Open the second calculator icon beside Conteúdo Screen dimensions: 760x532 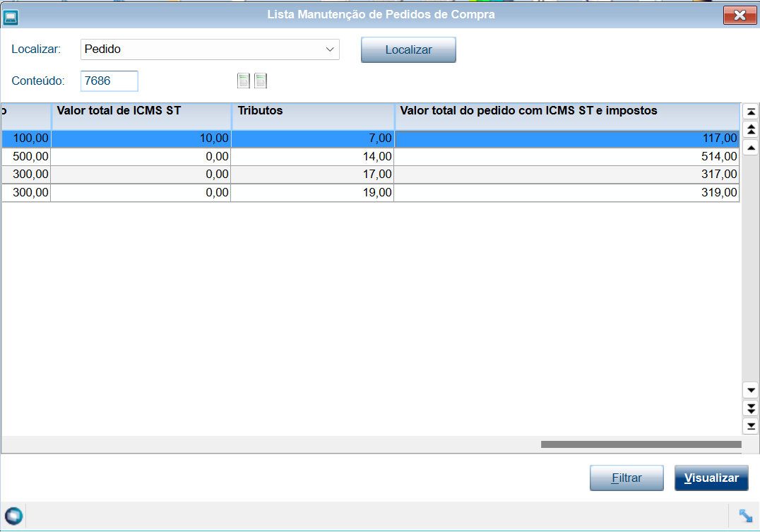261,80
